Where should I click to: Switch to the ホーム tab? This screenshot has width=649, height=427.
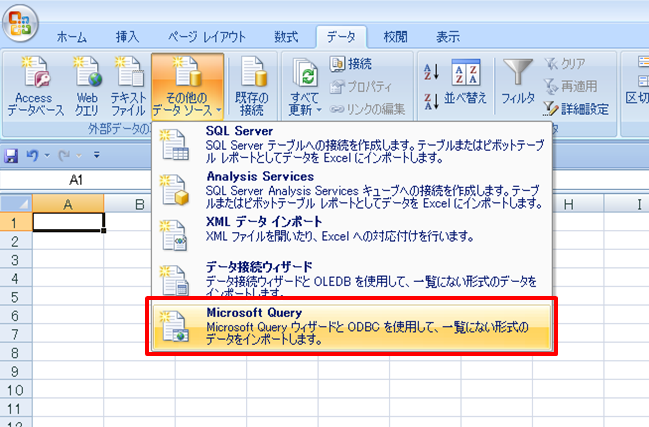pyautogui.click(x=72, y=37)
